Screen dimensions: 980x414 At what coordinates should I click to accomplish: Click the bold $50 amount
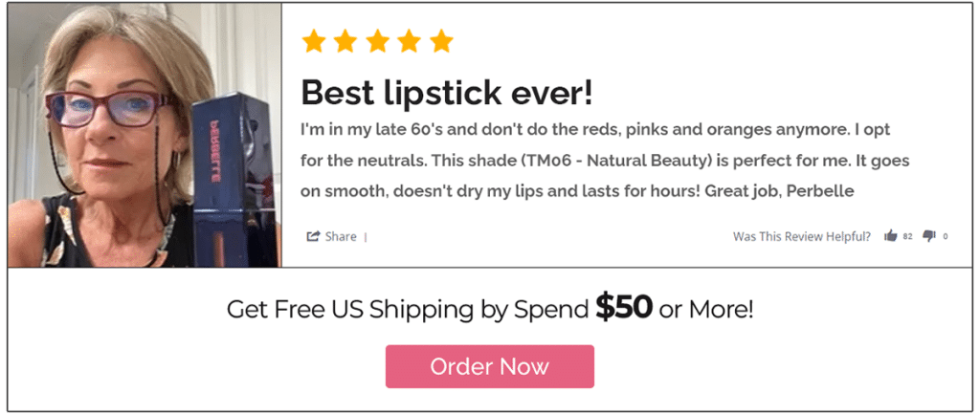click(623, 306)
